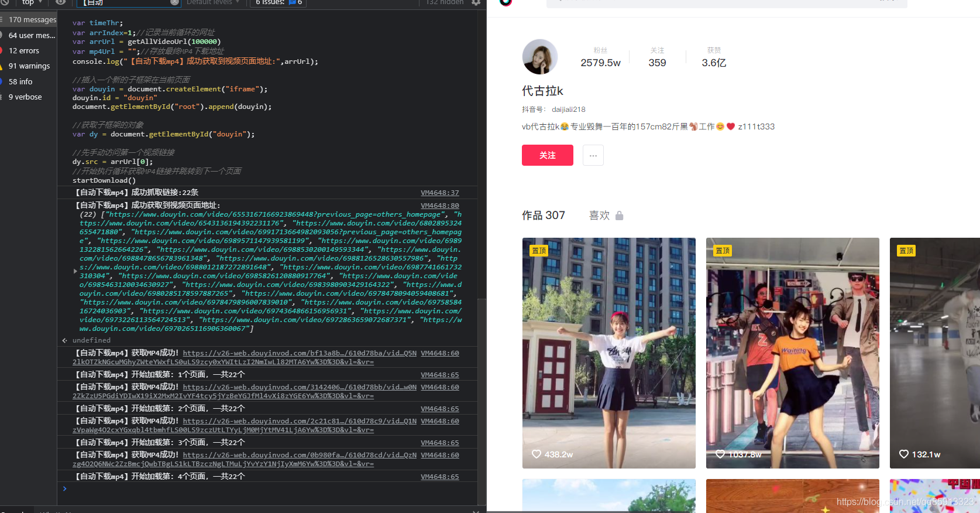
Task: Click the profile name '代古拉k'
Action: pyautogui.click(x=542, y=91)
